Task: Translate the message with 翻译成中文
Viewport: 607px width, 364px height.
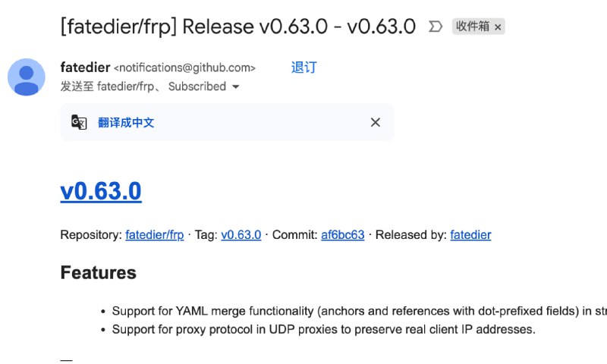Action: (126, 122)
